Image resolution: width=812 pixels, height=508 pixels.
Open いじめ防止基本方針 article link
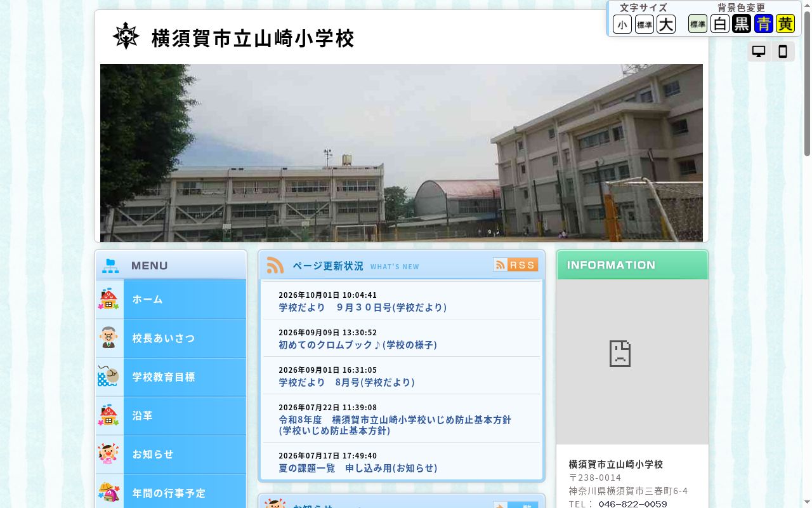395,425
